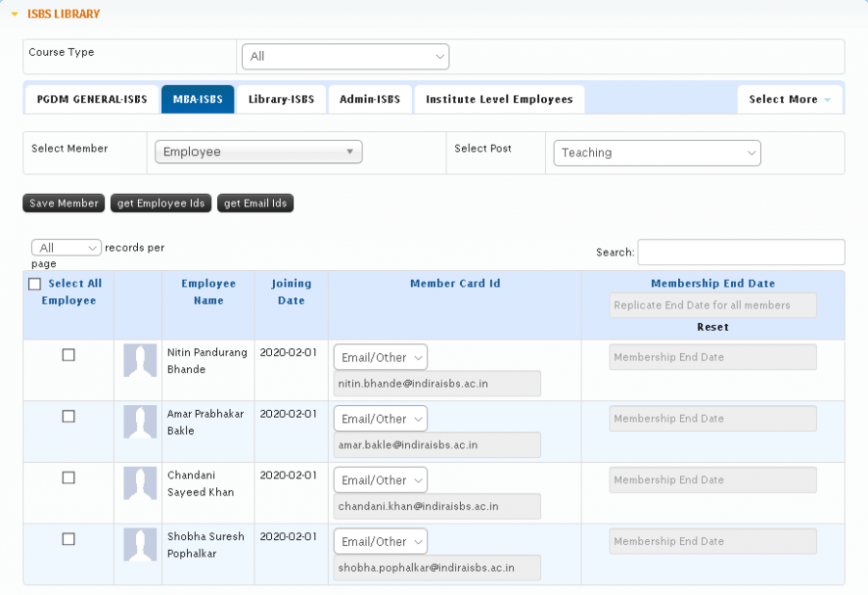
Task: Click the Save Member button
Action: click(x=64, y=203)
